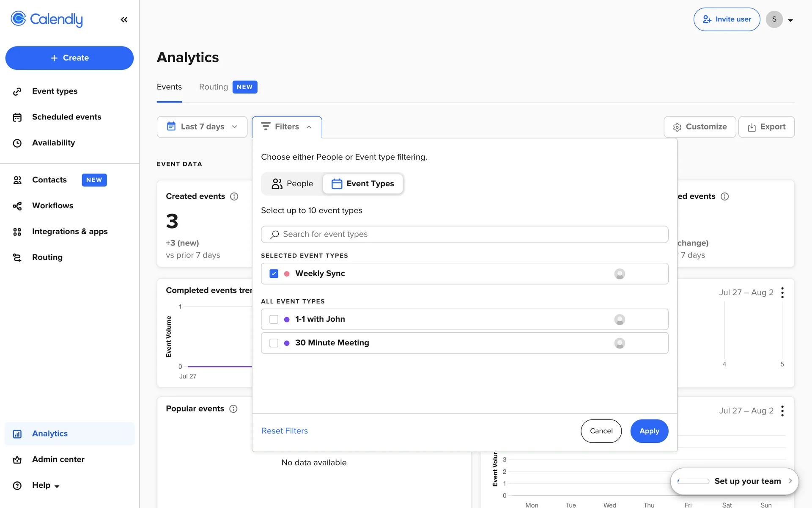Check the 30 Minute Meeting checkbox
Viewport: 812px width, 508px height.
coord(274,343)
